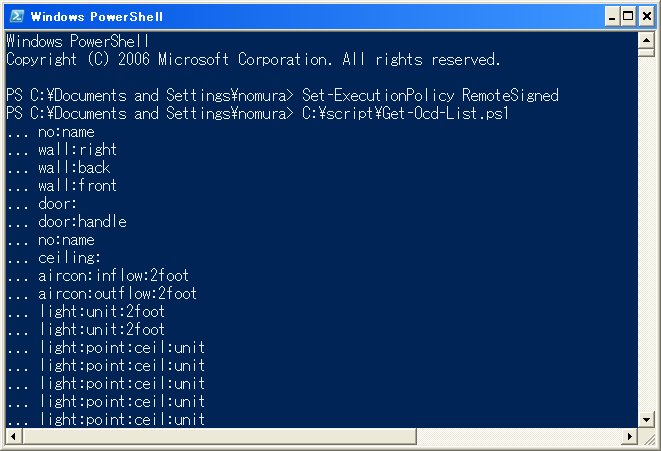Click the "wall:front" output line

[77, 186]
